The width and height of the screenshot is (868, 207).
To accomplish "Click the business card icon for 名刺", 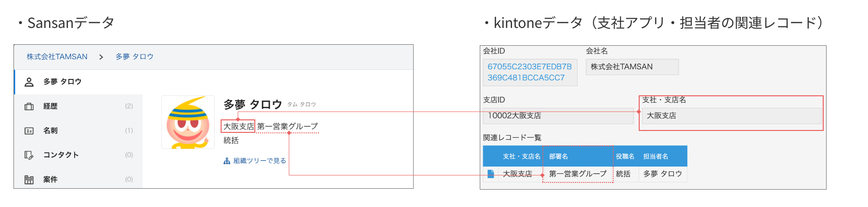I will pyautogui.click(x=29, y=131).
